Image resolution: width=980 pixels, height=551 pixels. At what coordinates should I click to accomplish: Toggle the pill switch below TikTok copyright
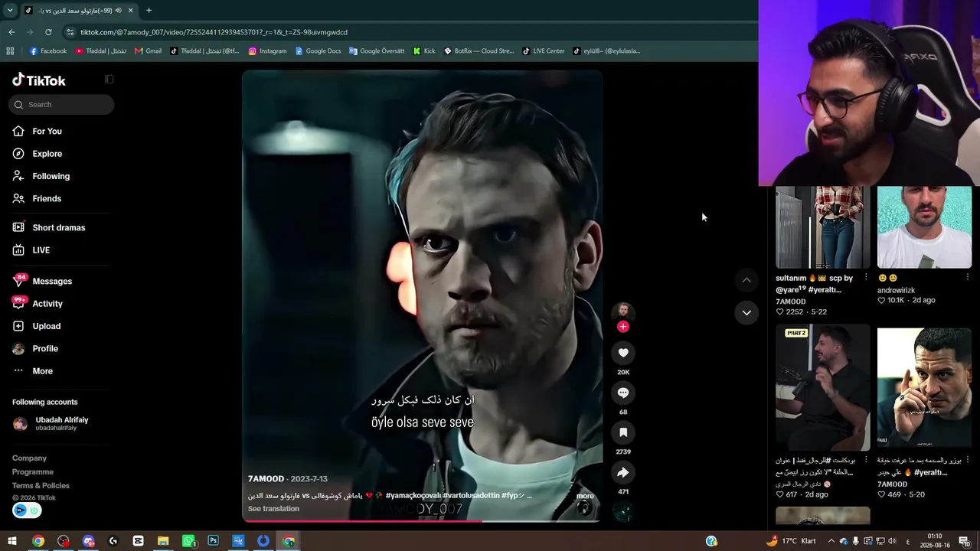(27, 510)
